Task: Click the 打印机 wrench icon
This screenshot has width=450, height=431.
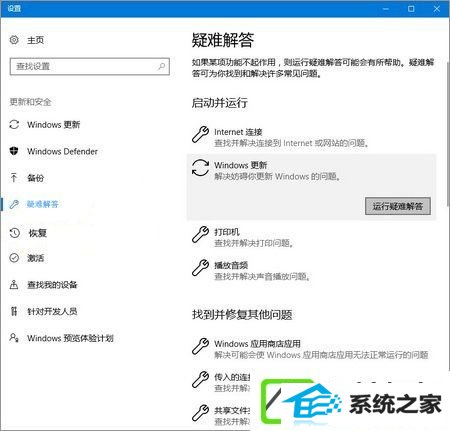Action: coord(200,234)
